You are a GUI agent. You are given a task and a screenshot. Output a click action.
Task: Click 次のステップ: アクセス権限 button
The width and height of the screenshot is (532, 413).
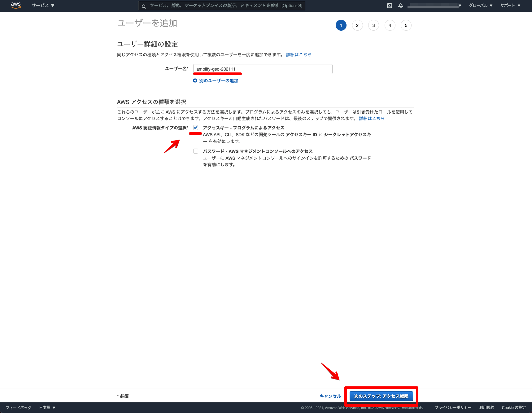pos(381,396)
